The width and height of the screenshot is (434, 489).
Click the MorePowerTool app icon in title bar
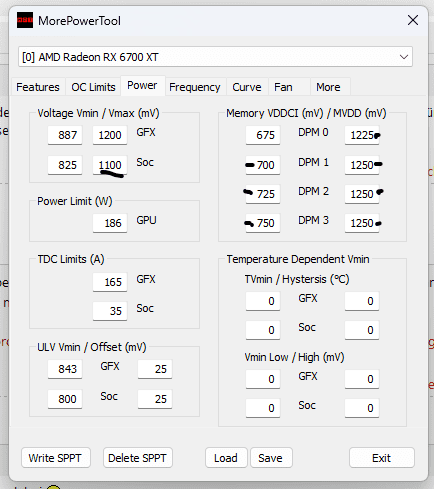pos(25,20)
